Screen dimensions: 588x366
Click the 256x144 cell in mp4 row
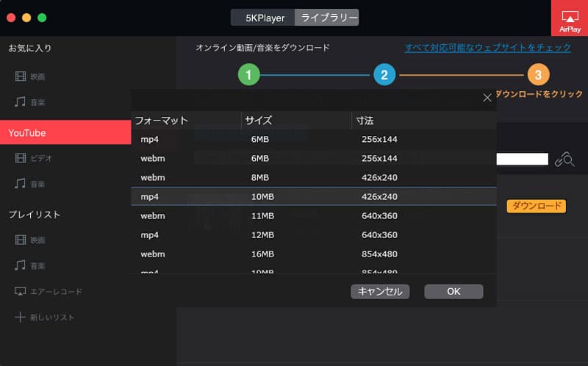pos(379,139)
